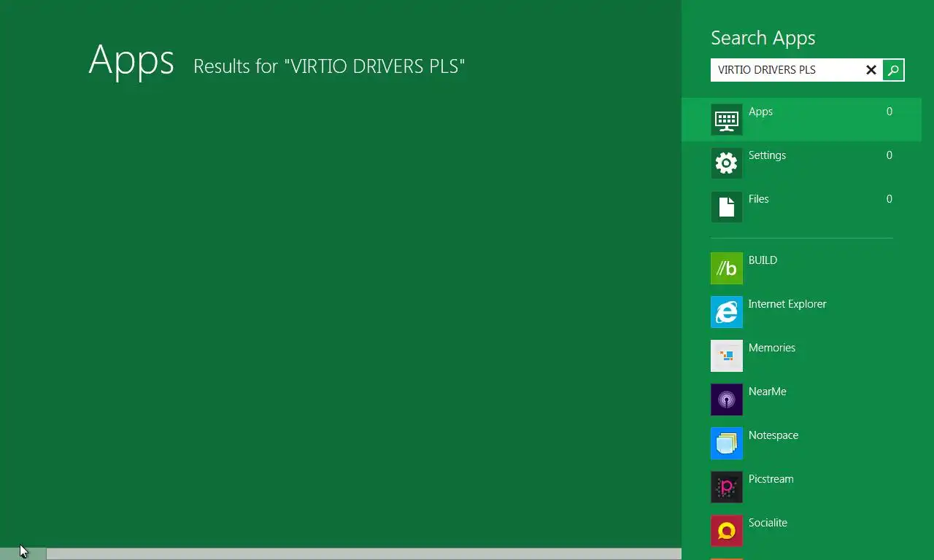Search within the Notespace label
The image size is (934, 560).
pyautogui.click(x=773, y=435)
